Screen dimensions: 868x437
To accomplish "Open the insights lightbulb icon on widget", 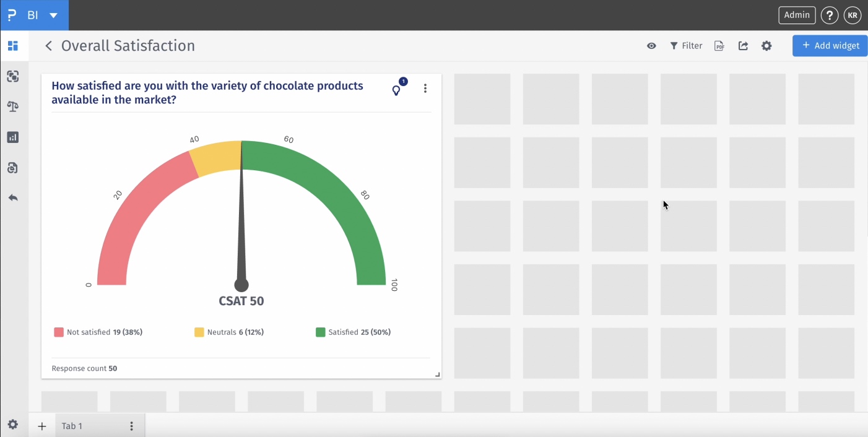I will coord(396,90).
